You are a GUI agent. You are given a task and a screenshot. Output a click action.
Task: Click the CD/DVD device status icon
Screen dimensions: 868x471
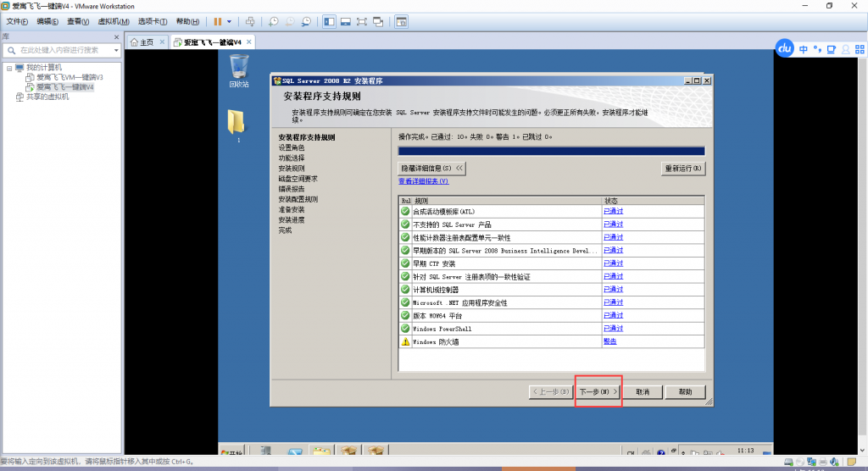coord(800,462)
